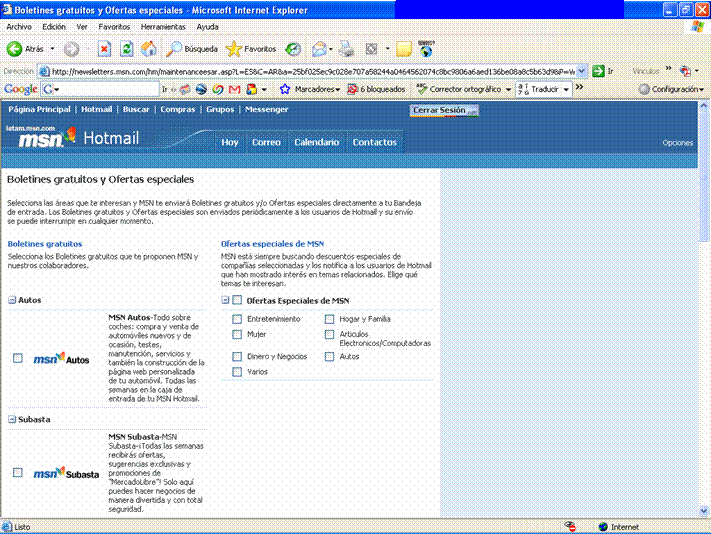Collapse the Ofertas Especiales de MSN tree
This screenshot has height=534, width=711.
click(x=225, y=300)
